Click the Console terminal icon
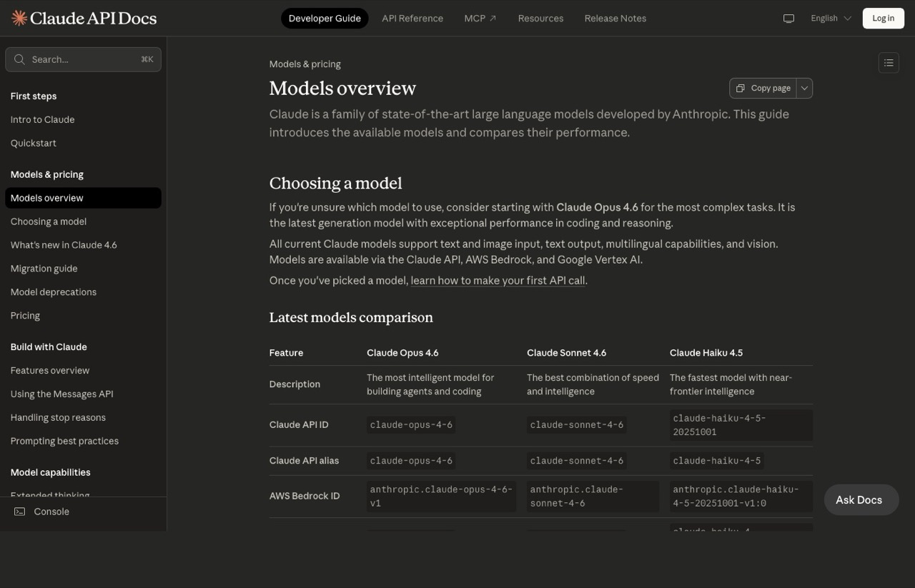 20,512
